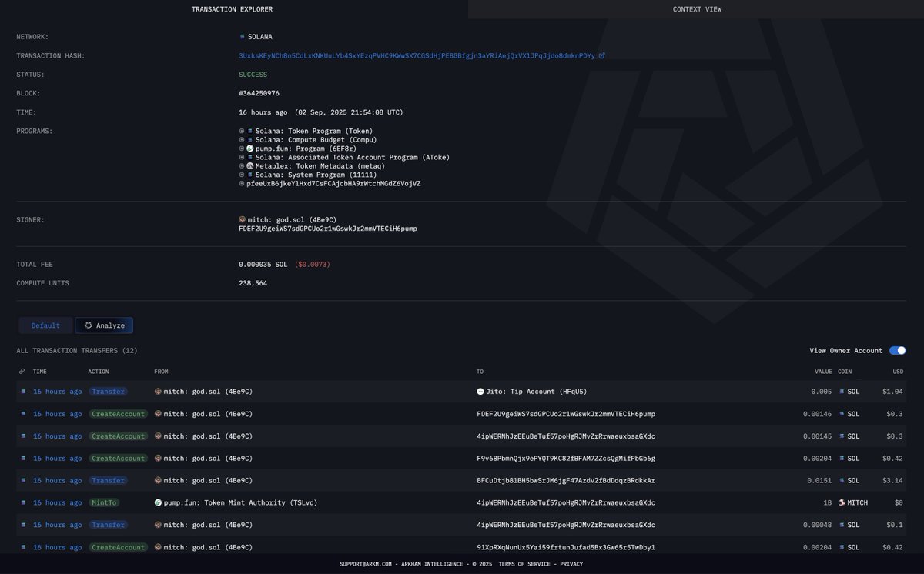
Task: Click the pump.fun logo beside Token Mint Authority
Action: click(158, 503)
